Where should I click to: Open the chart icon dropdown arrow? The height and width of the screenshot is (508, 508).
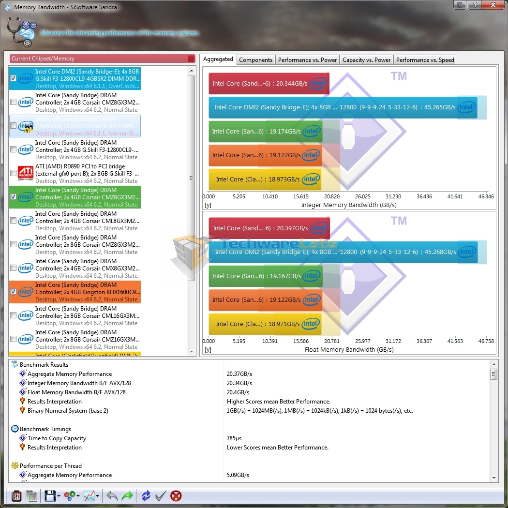[97, 496]
